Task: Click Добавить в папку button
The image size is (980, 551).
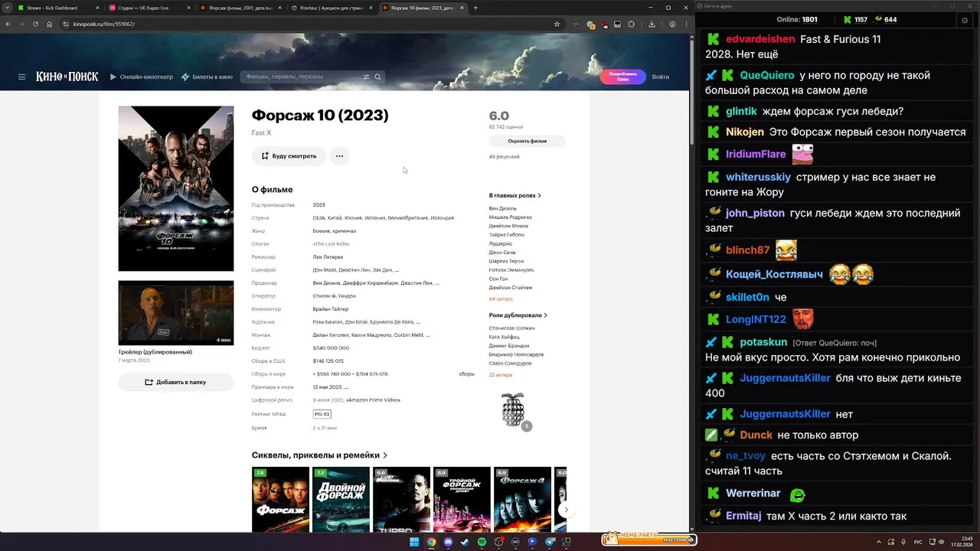Action: [175, 382]
